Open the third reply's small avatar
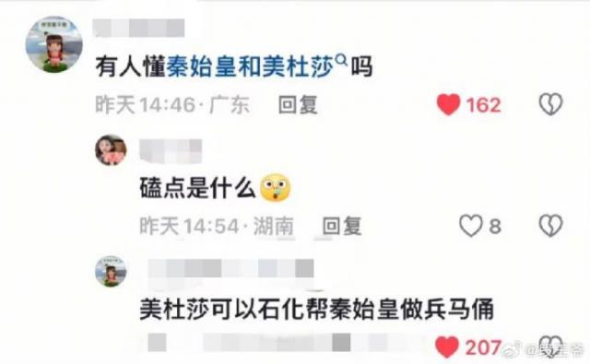590x364 pixels. pos(111,272)
